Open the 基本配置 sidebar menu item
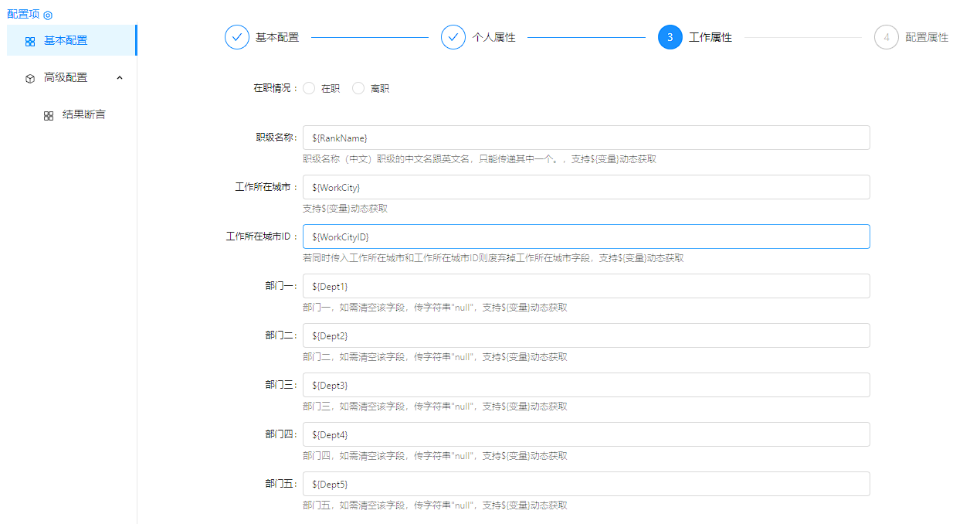The width and height of the screenshot is (980, 524). coord(66,40)
